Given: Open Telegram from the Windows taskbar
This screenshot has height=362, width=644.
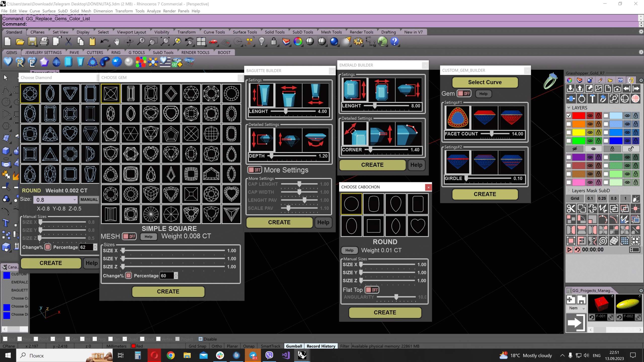Looking at the screenshot, I should pyautogui.click(x=253, y=355).
